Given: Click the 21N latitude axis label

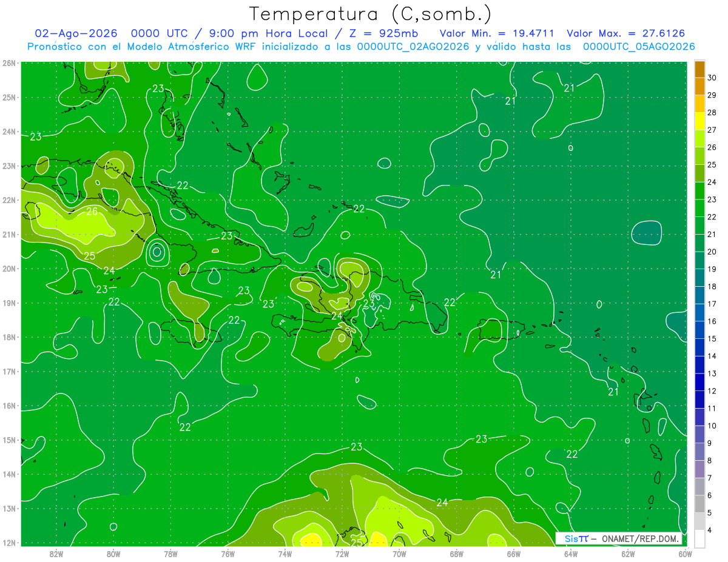Looking at the screenshot, I should click(9, 235).
